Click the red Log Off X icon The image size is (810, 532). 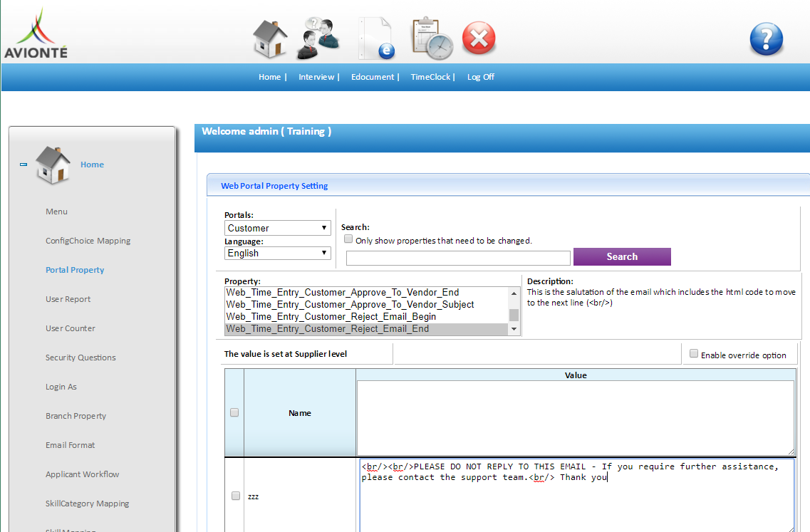[479, 38]
